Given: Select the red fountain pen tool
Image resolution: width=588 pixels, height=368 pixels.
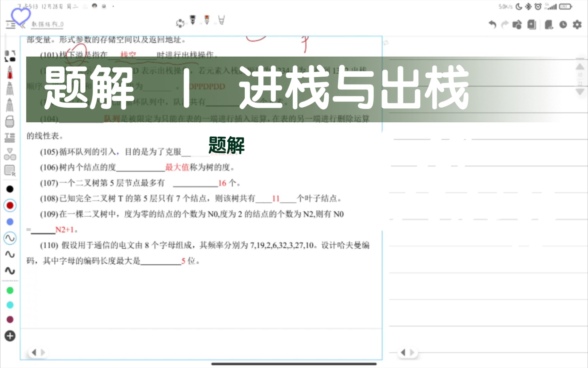Looking at the screenshot, I should 10,72.
